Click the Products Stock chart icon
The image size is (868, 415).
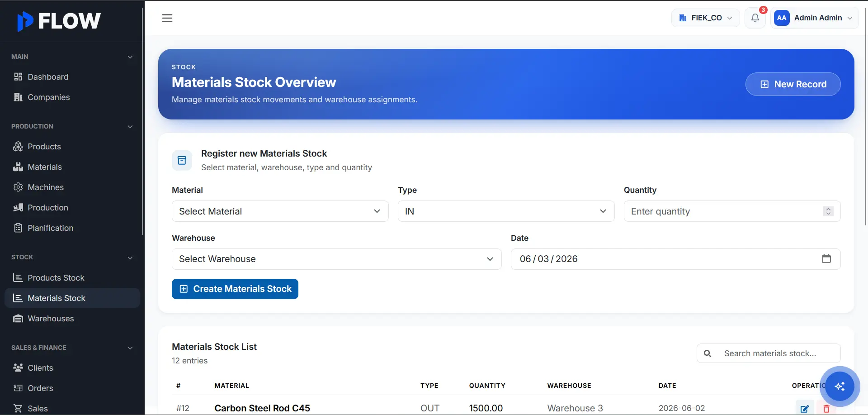pyautogui.click(x=18, y=278)
